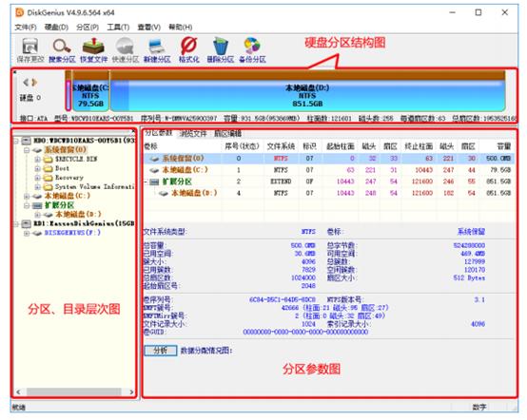Select the 系统保留(0) label in partition table
This screenshot has width=527, height=420.
point(184,158)
